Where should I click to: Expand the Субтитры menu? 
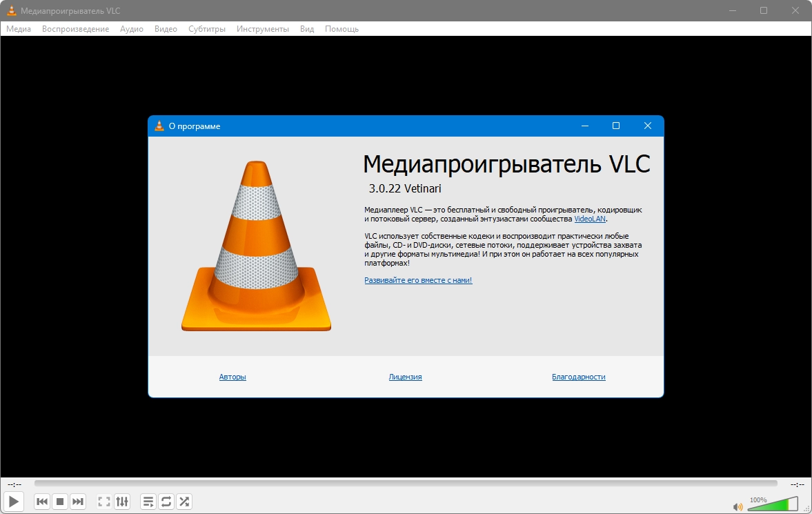tap(207, 29)
